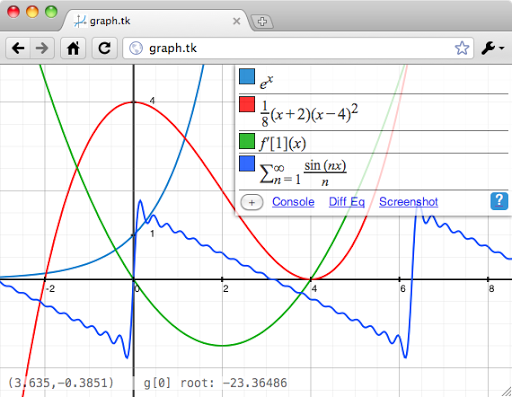Viewport: 512px width, 397px height.
Task: Open the Diff Eq link
Action: click(x=347, y=202)
